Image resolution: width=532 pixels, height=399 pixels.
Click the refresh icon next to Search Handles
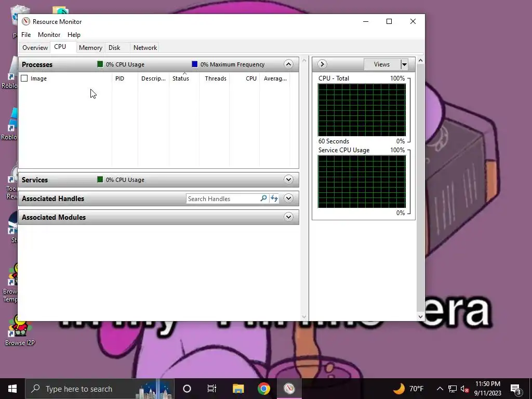[274, 198]
